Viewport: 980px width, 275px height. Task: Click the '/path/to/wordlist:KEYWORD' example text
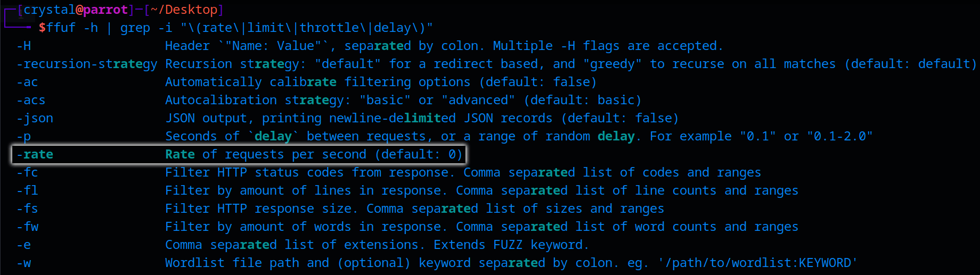pyautogui.click(x=758, y=263)
